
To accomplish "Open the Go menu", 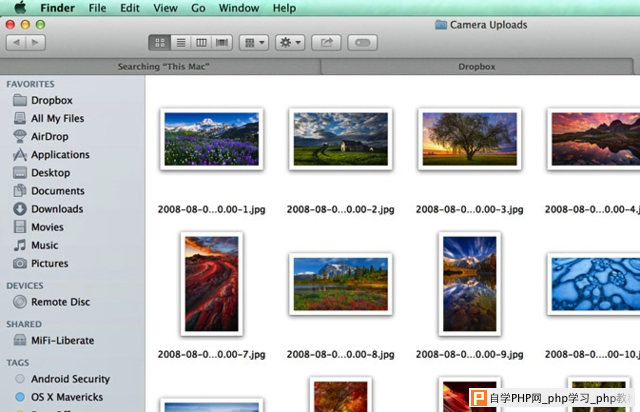I will click(x=198, y=8).
